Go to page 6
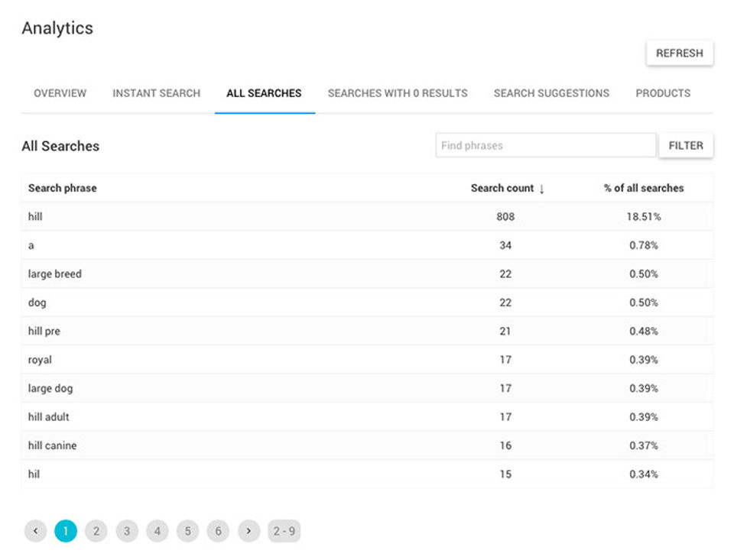This screenshot has width=734, height=560. tap(218, 531)
